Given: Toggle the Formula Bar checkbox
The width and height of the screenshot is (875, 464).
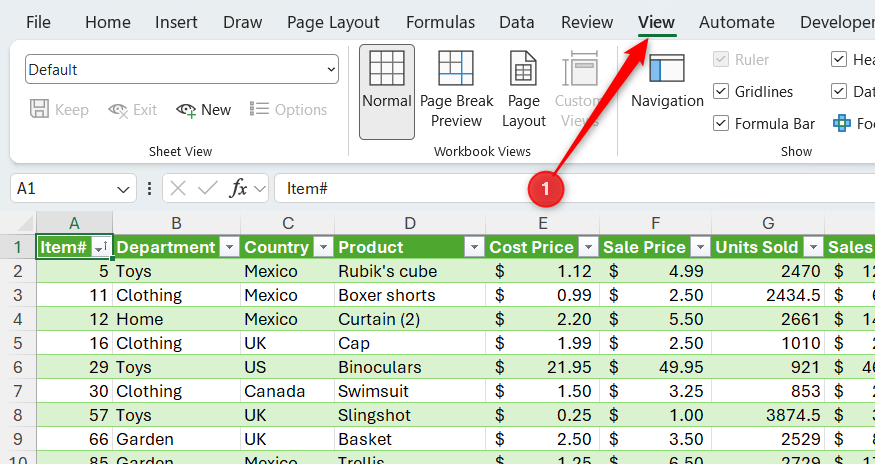Looking at the screenshot, I should pos(722,123).
